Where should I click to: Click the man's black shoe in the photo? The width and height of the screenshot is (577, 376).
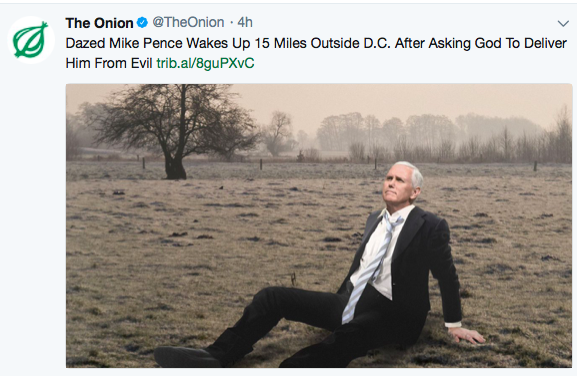[186, 357]
